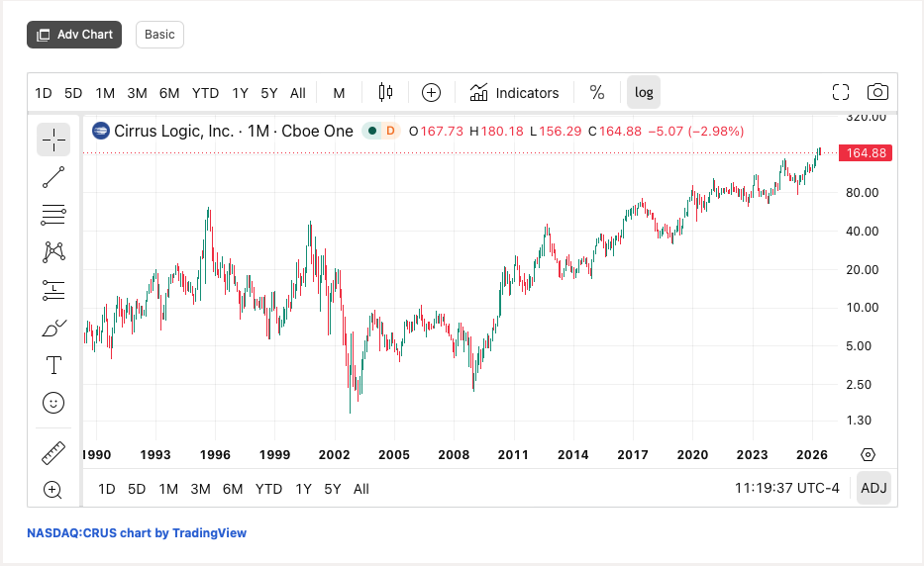Image resolution: width=924 pixels, height=566 pixels.
Task: Choose 6M in bottom range bar
Action: [233, 489]
